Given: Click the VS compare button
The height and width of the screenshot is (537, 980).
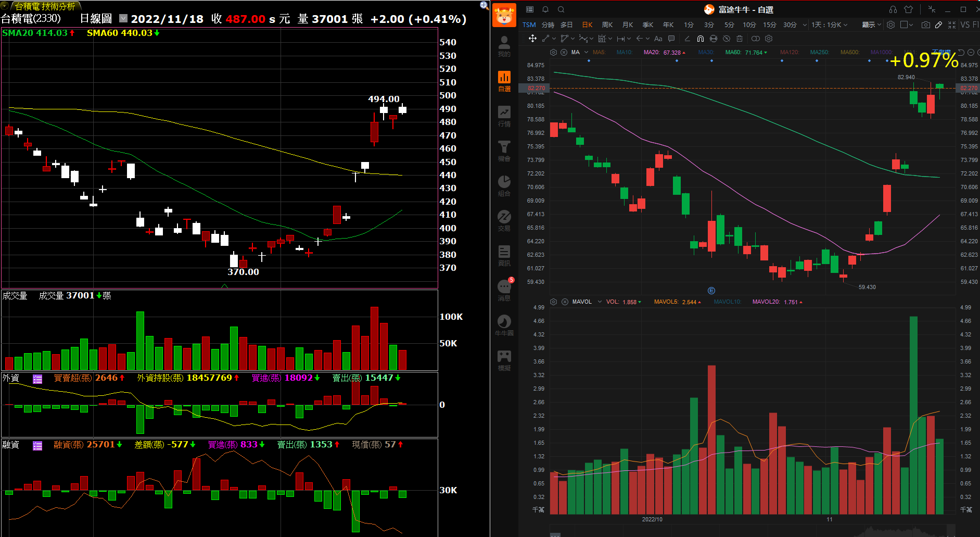Looking at the screenshot, I should tap(965, 24).
